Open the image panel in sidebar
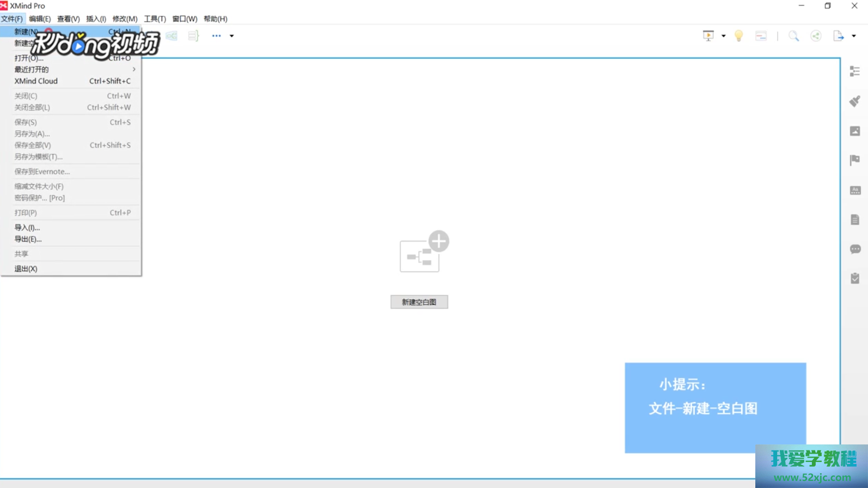Screen dimensions: 868x488 pyautogui.click(x=855, y=131)
